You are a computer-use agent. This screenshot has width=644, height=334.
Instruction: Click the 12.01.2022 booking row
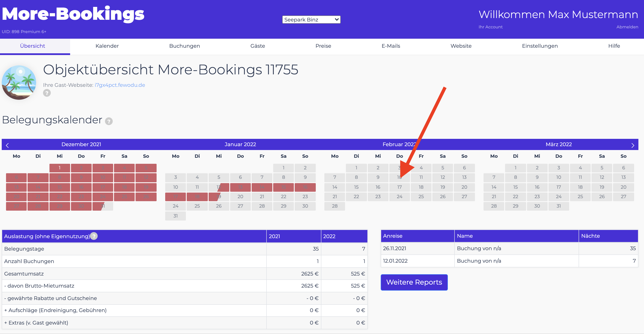[509, 261]
